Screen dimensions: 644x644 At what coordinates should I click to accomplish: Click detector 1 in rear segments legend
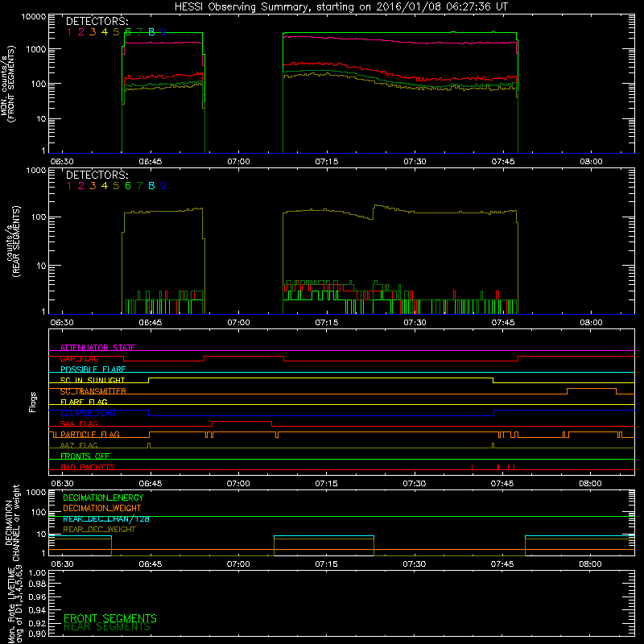click(69, 186)
